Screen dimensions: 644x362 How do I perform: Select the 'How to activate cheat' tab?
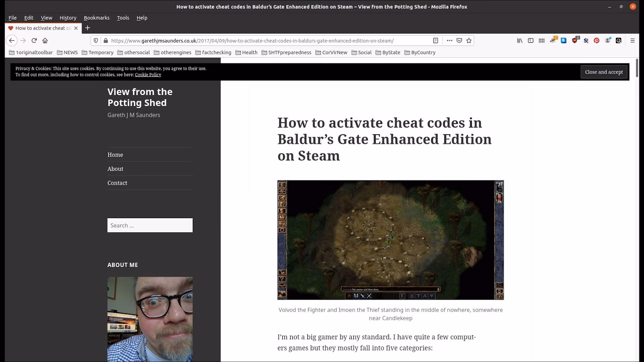[x=43, y=28]
